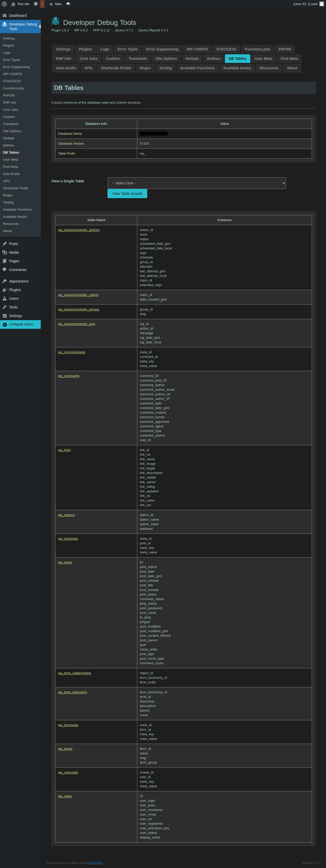Open the Post Meta tab
The image size is (326, 868).
click(x=289, y=59)
